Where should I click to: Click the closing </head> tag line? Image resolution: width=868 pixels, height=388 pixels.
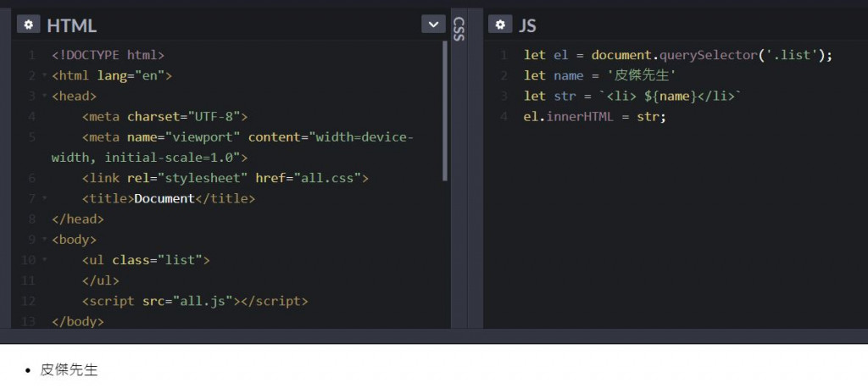pyautogui.click(x=77, y=219)
